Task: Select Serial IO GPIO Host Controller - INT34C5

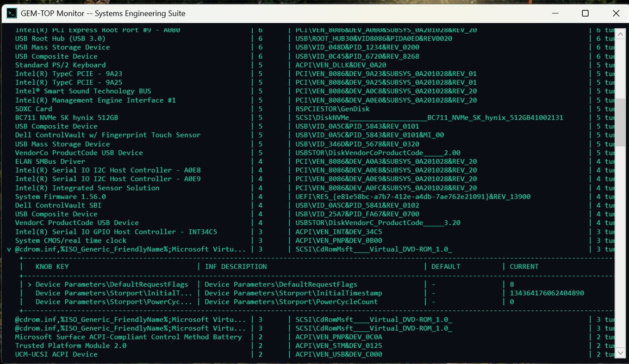Action: [116, 232]
